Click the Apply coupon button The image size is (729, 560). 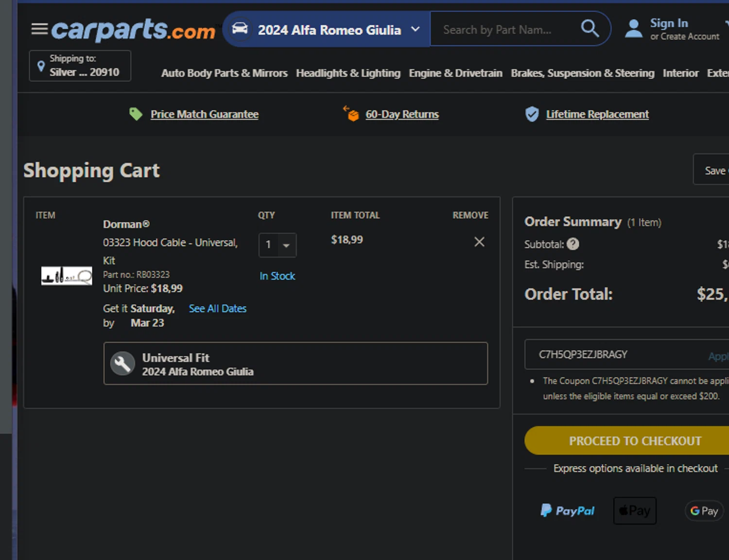pyautogui.click(x=718, y=356)
